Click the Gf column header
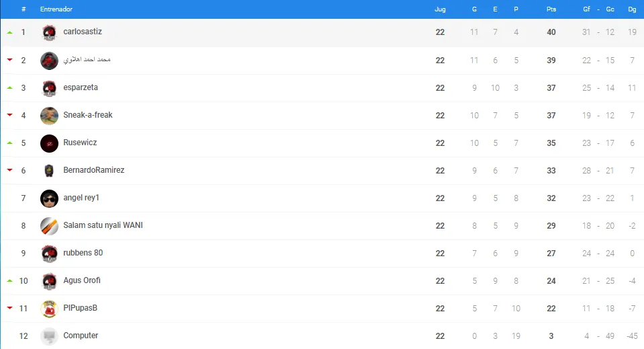644x349 pixels. click(x=586, y=9)
